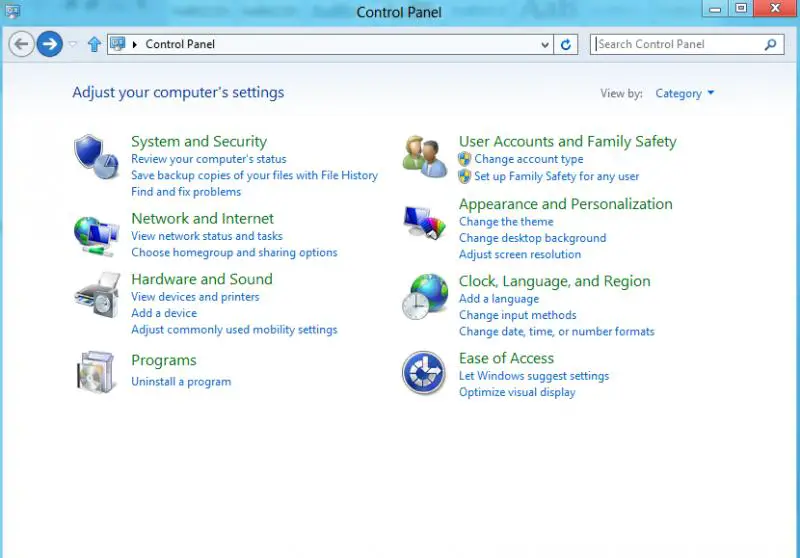
Task: Click the Back arrow button
Action: 21,44
